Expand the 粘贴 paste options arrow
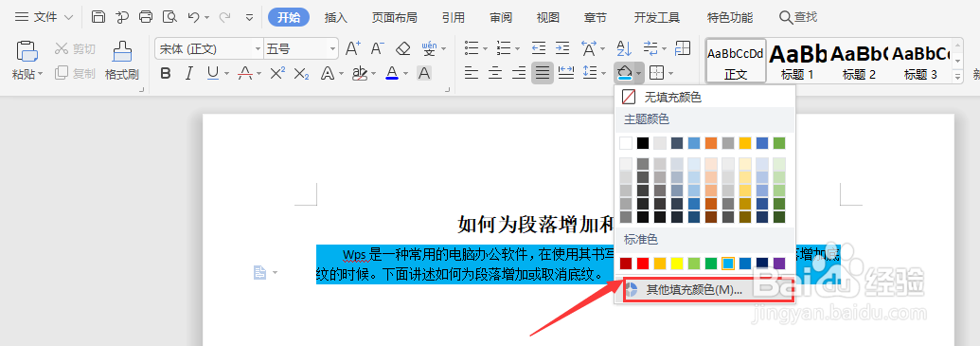 pos(41,75)
